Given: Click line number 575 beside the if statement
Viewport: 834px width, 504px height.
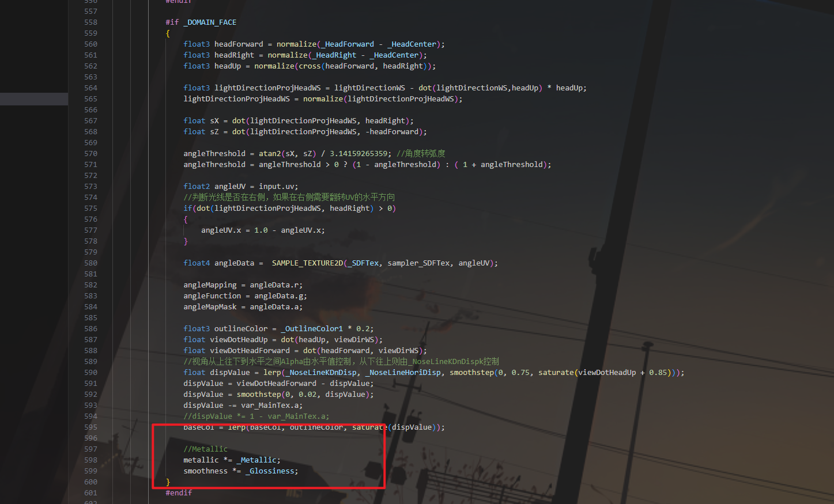Looking at the screenshot, I should point(90,209).
